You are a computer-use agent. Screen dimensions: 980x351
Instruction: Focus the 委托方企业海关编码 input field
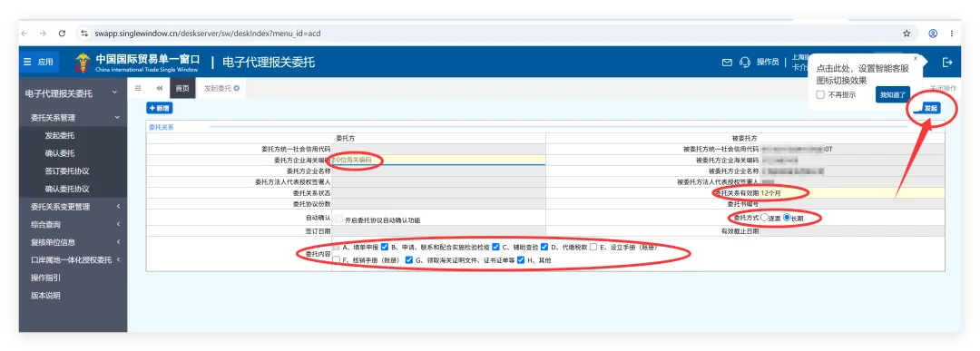pyautogui.click(x=438, y=161)
